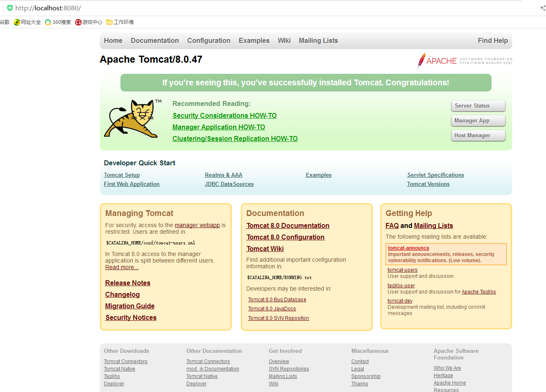The height and width of the screenshot is (392, 546).
Task: Open Sponsorship footer link
Action: 366,376
